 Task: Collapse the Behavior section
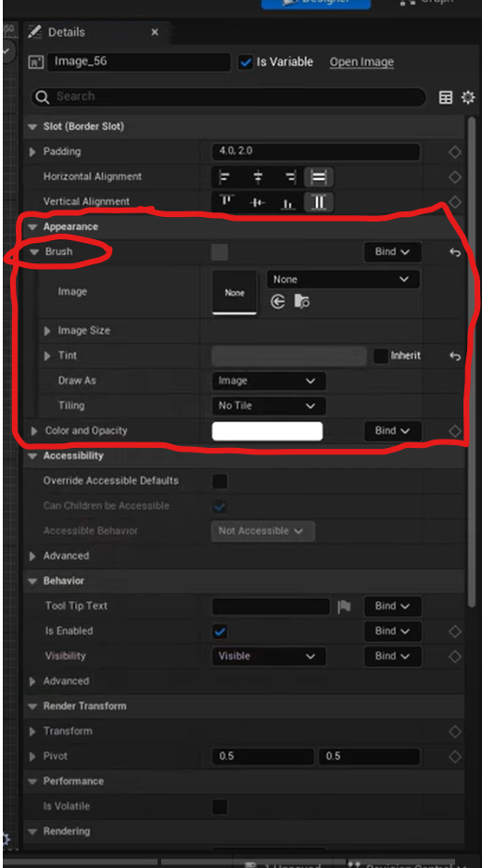coord(32,581)
